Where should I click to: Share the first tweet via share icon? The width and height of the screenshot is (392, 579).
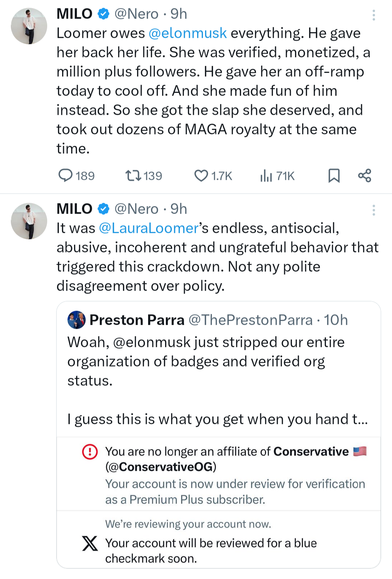[364, 176]
